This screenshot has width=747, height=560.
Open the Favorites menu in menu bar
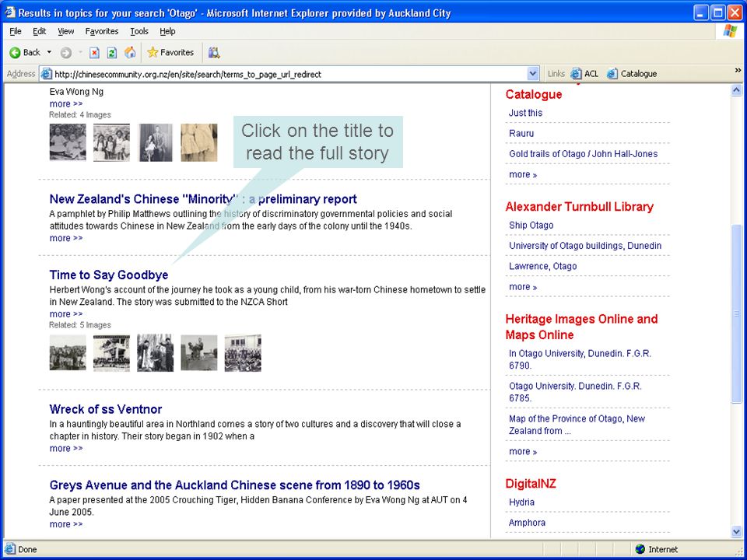pyautogui.click(x=102, y=31)
